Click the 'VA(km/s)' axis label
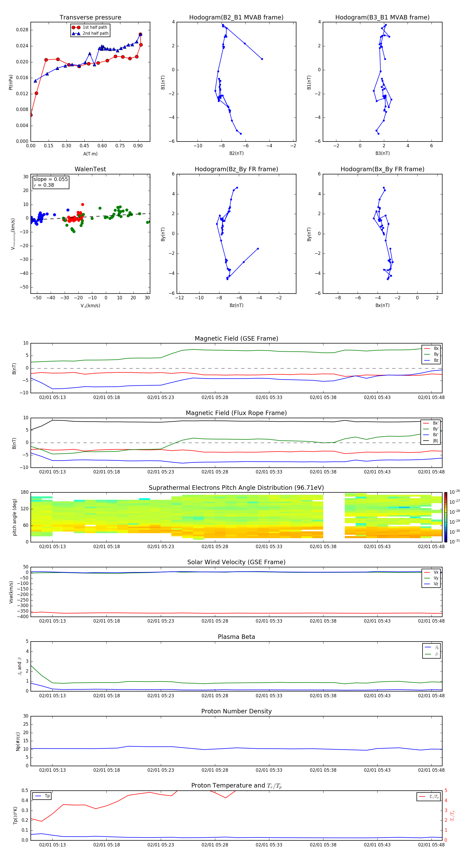 (90, 306)
